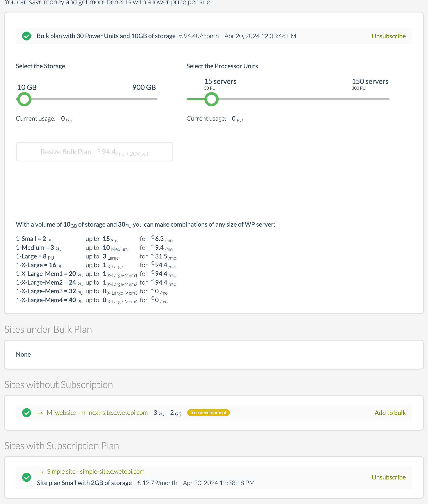This screenshot has width=428, height=504.
Task: Click 'None' under Sites under Bulk Plan
Action: [x=23, y=354]
